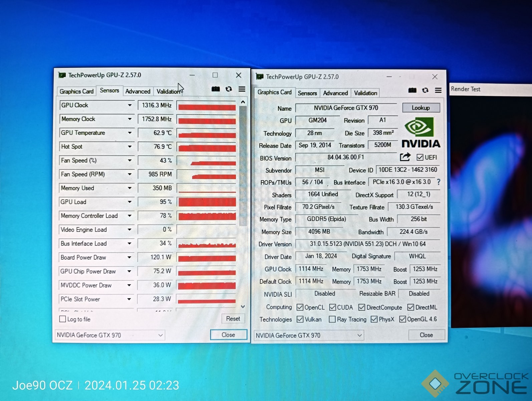Minimize the Sensors GPU-Z window
Viewport: 532px width, 401px height.
pyautogui.click(x=192, y=75)
